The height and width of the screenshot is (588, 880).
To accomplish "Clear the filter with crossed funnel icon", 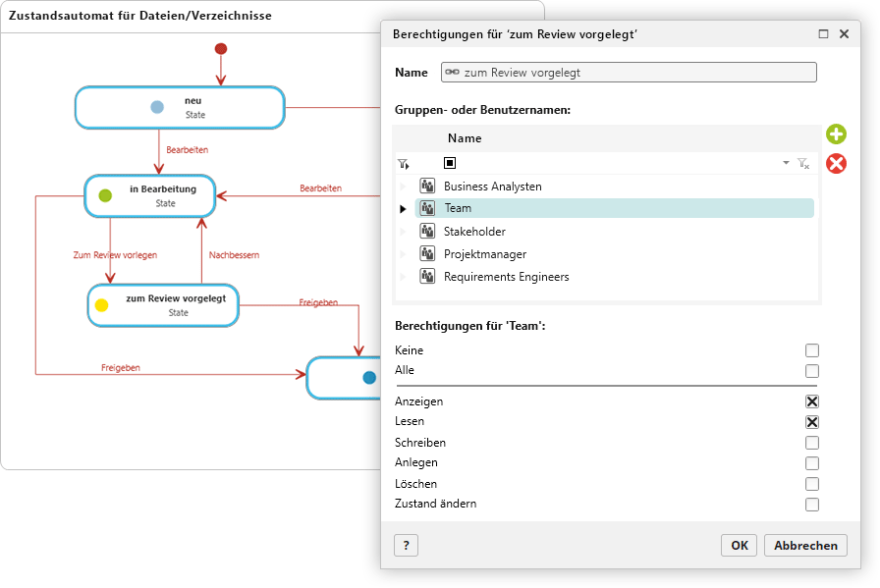I will (803, 163).
